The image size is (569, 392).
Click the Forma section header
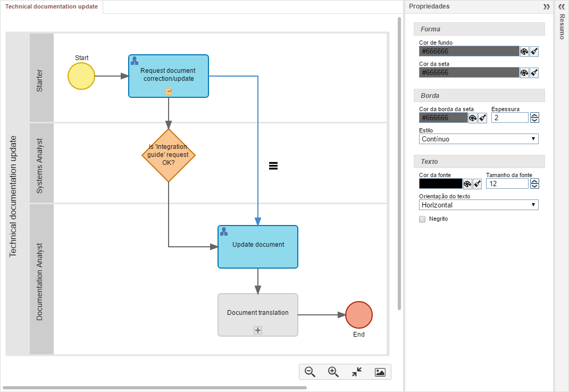(479, 29)
